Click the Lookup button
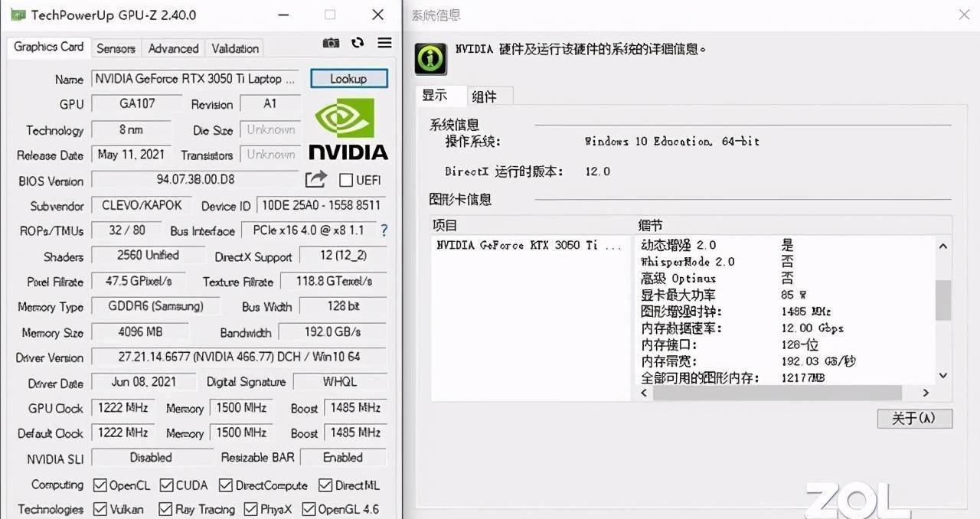The image size is (980, 519). click(x=349, y=79)
